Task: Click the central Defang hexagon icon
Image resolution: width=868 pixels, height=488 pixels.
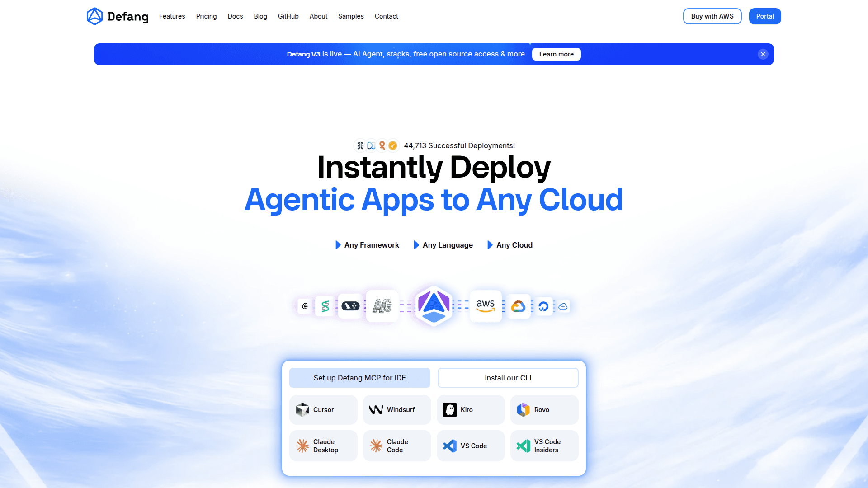Action: tap(434, 306)
